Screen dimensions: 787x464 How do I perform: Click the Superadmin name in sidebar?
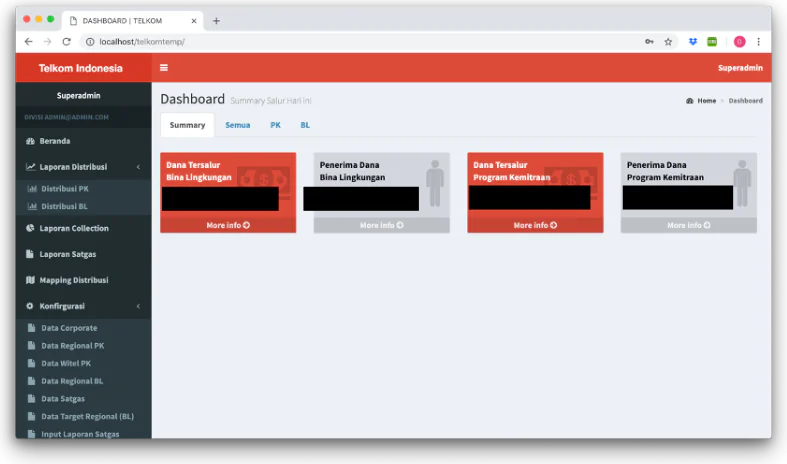click(78, 95)
